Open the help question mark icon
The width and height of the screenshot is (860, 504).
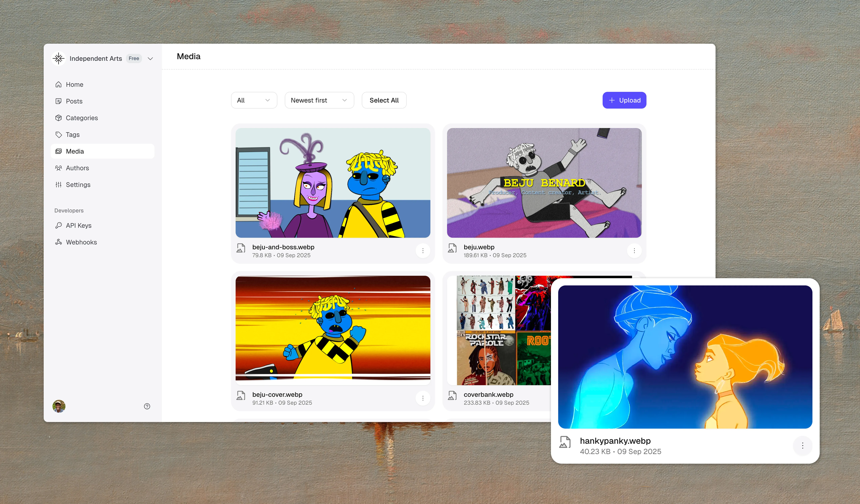(x=147, y=406)
